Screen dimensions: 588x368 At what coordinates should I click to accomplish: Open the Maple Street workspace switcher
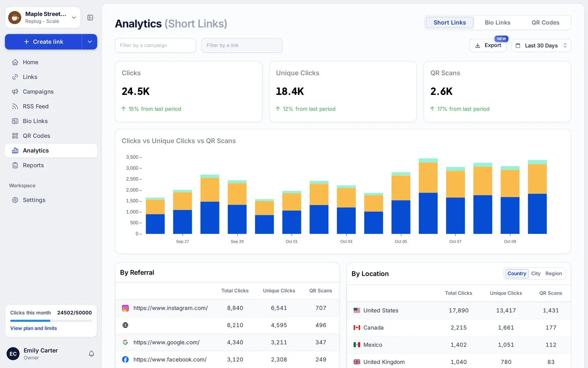point(43,17)
